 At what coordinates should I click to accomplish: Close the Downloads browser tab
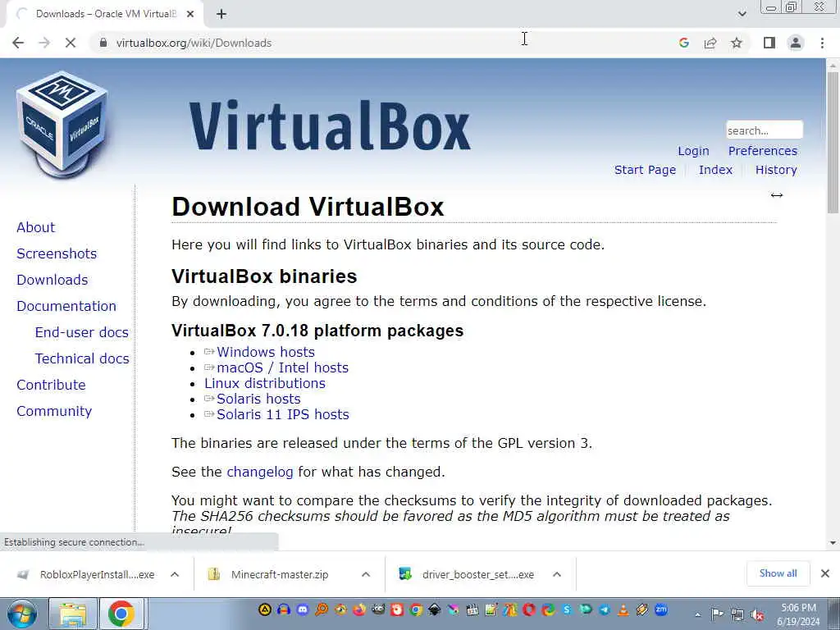click(190, 14)
